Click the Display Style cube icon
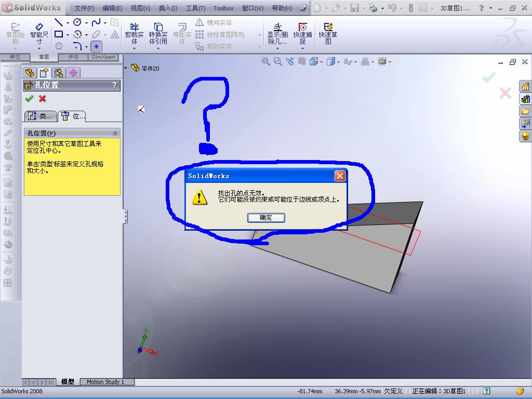This screenshot has width=532, height=399. pos(330,61)
